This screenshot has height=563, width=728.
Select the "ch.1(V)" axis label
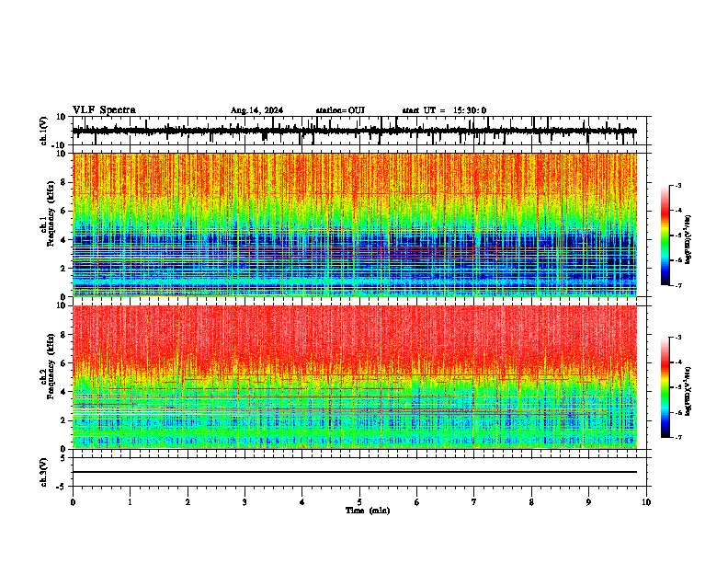tap(44, 131)
